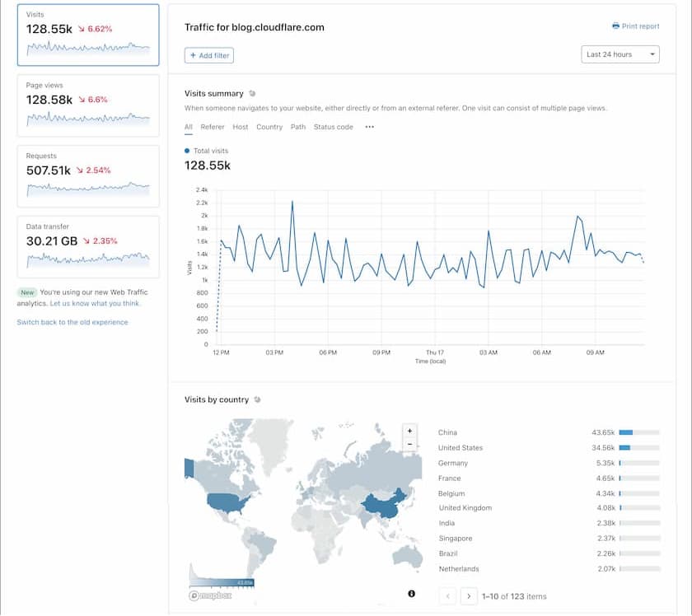The width and height of the screenshot is (692, 616).
Task: Open Switch back to the old experience link
Action: [x=72, y=323]
